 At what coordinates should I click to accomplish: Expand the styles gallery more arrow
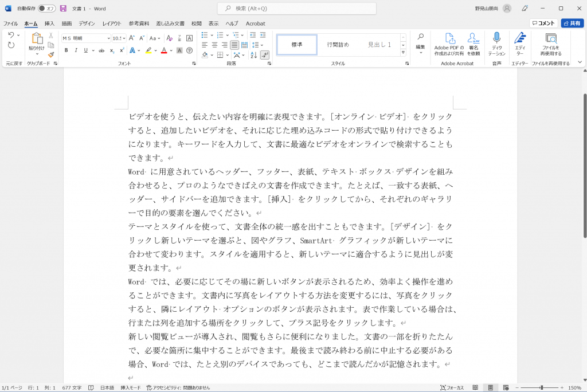pyautogui.click(x=403, y=52)
